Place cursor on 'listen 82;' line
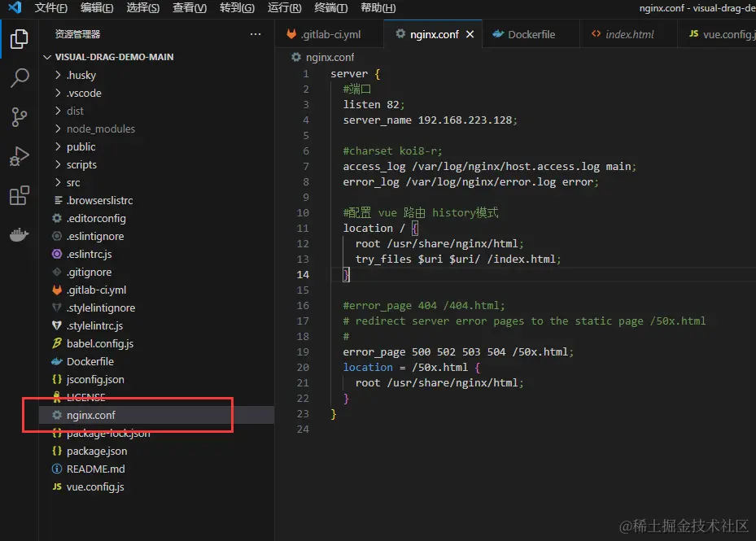The image size is (756, 541). tap(374, 105)
